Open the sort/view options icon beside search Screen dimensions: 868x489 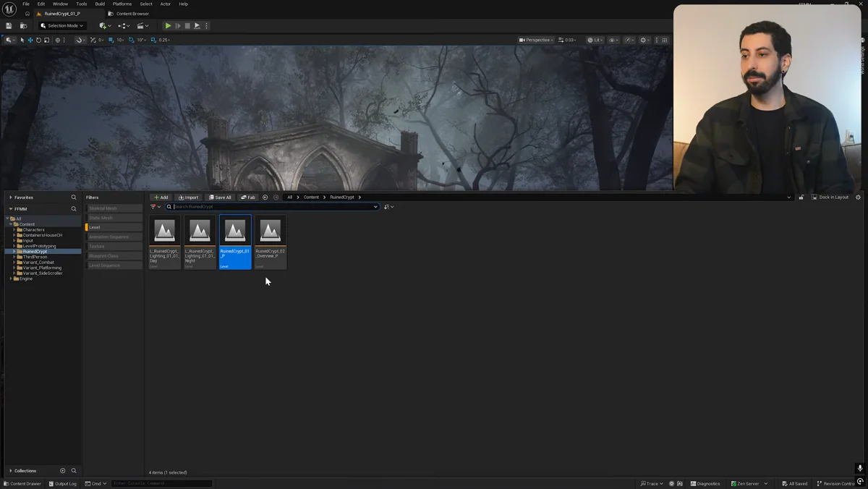pos(389,207)
